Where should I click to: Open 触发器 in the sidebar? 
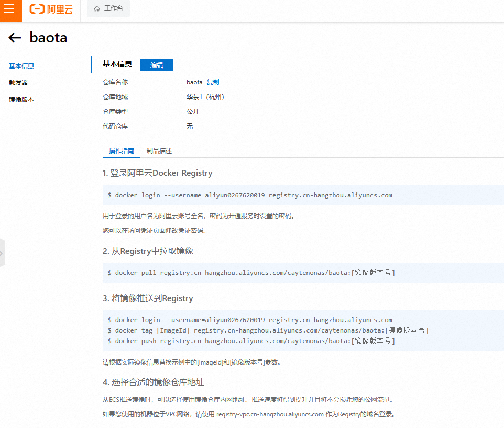18,83
